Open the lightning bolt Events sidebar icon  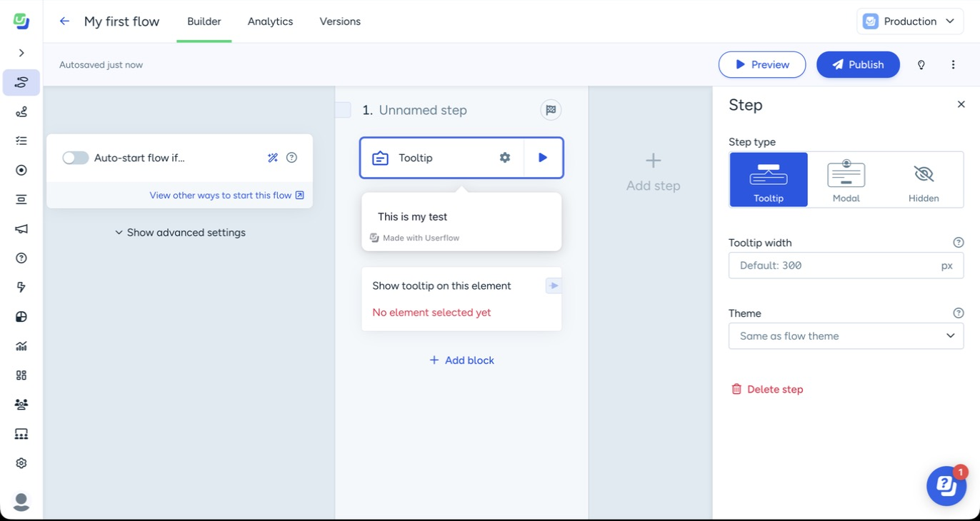click(21, 287)
